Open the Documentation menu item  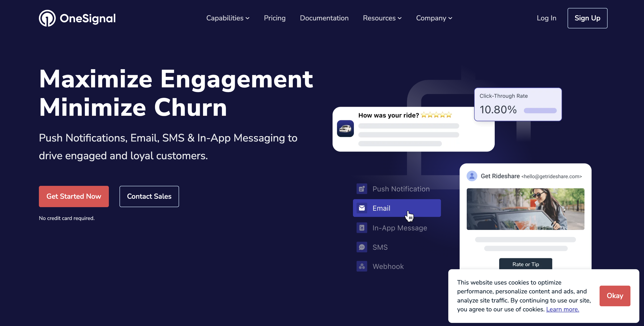[324, 18]
